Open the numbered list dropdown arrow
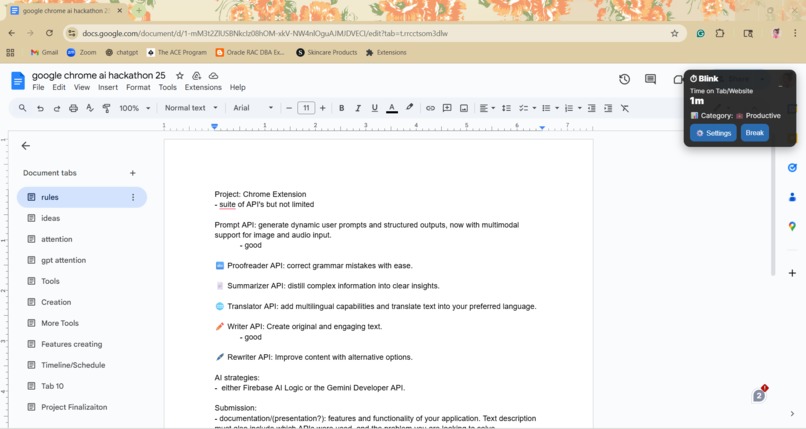806x429 pixels. [579, 108]
